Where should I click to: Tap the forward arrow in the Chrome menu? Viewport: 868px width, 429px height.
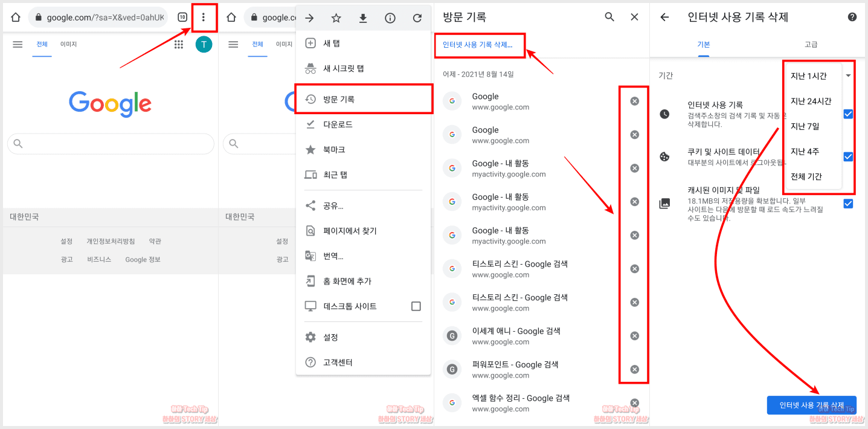click(x=309, y=18)
